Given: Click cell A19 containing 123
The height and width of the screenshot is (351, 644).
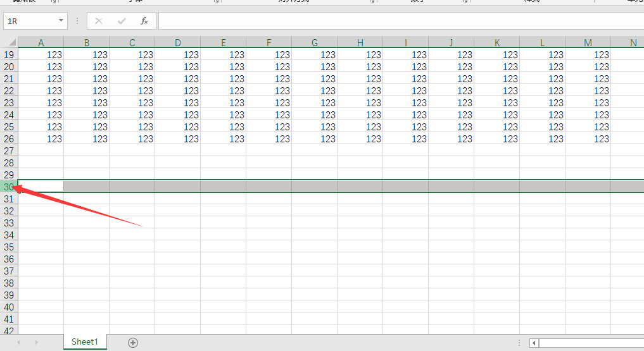Looking at the screenshot, I should (x=41, y=54).
